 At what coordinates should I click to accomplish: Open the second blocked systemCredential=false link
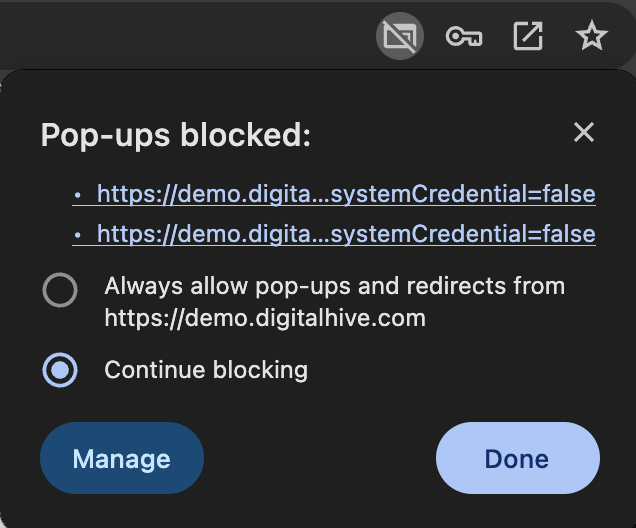pyautogui.click(x=346, y=234)
